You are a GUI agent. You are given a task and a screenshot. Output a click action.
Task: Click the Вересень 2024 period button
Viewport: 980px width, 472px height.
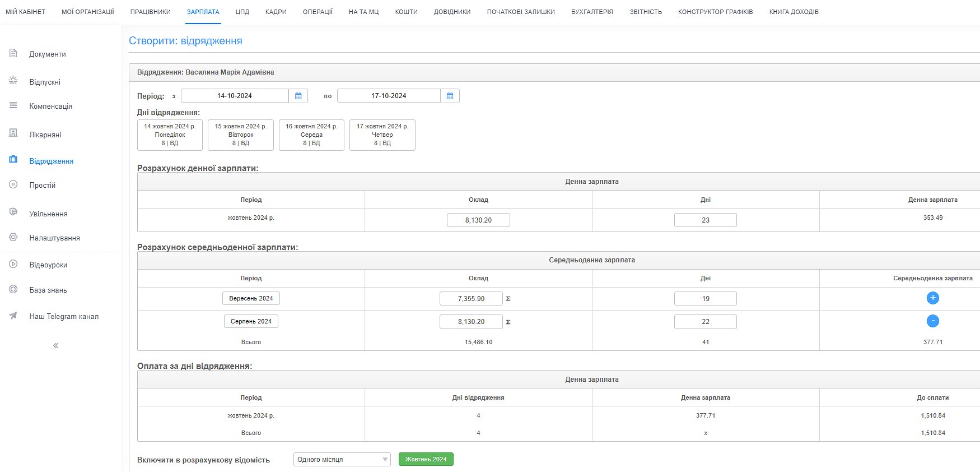(x=251, y=298)
